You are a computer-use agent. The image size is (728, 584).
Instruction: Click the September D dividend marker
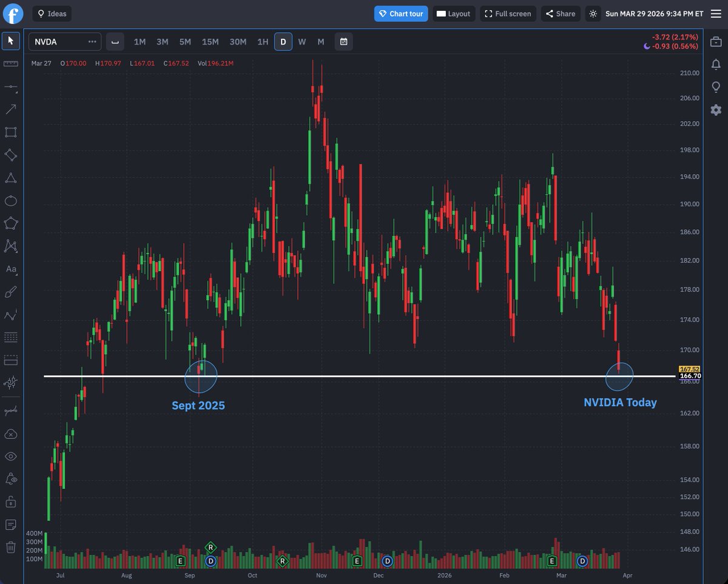[211, 562]
